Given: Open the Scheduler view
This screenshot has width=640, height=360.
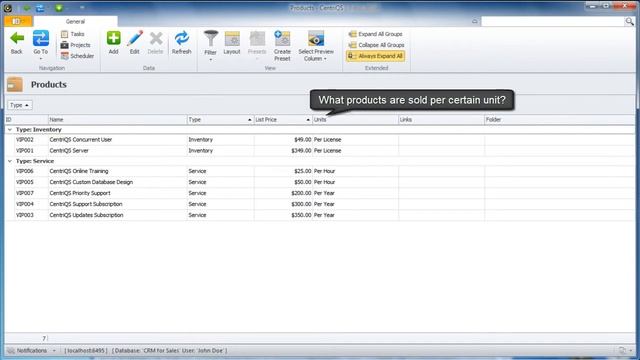Looking at the screenshot, I should 77,56.
